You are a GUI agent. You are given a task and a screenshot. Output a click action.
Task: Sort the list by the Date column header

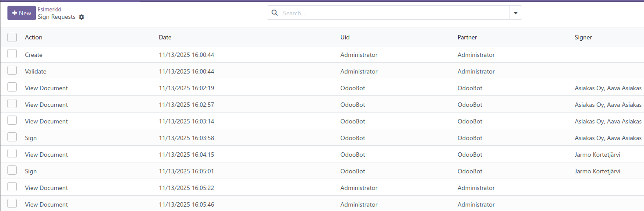coord(165,38)
